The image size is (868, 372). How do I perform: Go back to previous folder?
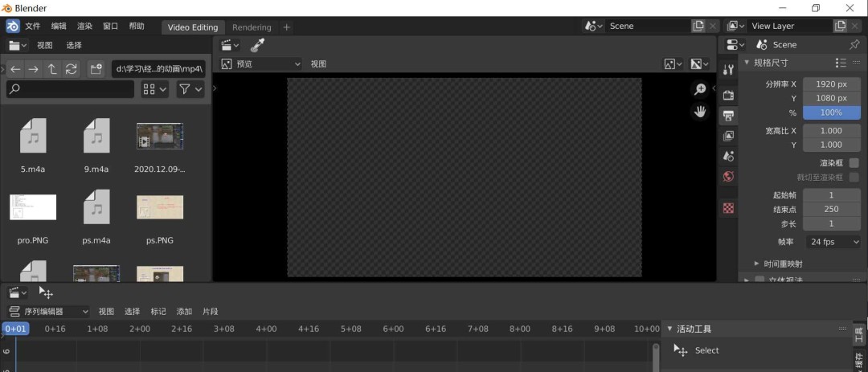[15, 69]
